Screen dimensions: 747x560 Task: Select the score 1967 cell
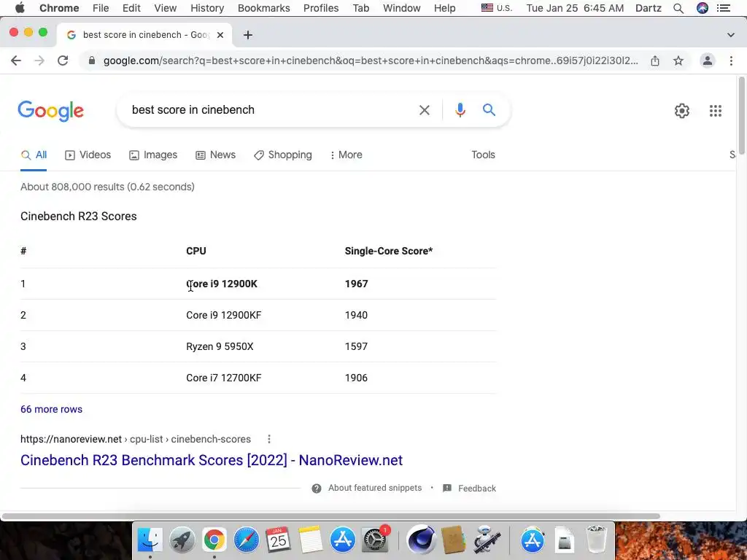point(356,284)
